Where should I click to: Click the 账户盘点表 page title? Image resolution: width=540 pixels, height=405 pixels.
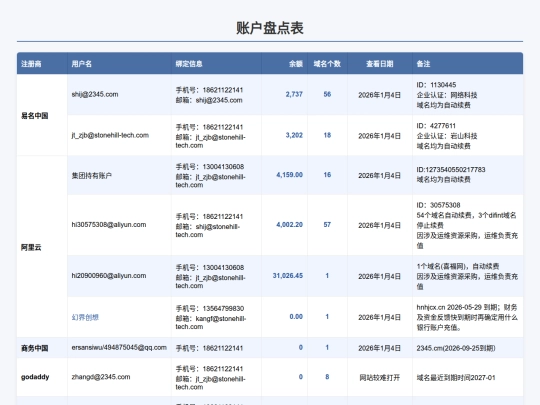[x=270, y=28]
